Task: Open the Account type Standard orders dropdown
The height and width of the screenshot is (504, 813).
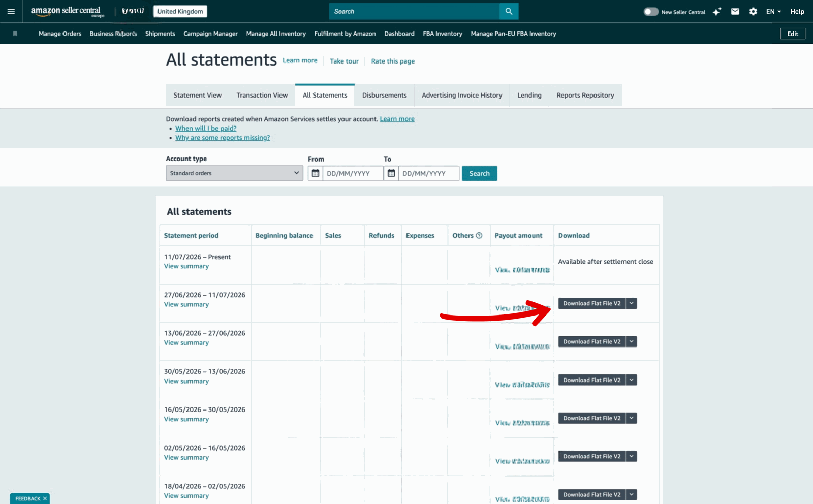Action: 234,173
